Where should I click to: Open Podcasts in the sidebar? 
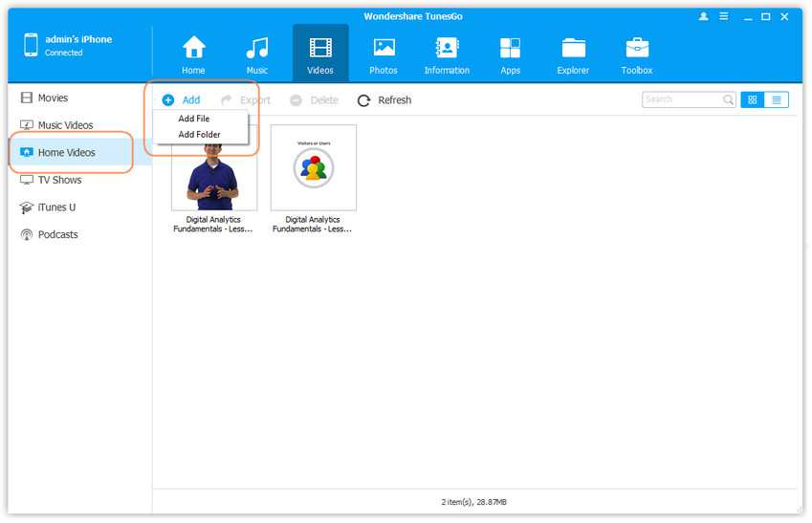tap(57, 234)
